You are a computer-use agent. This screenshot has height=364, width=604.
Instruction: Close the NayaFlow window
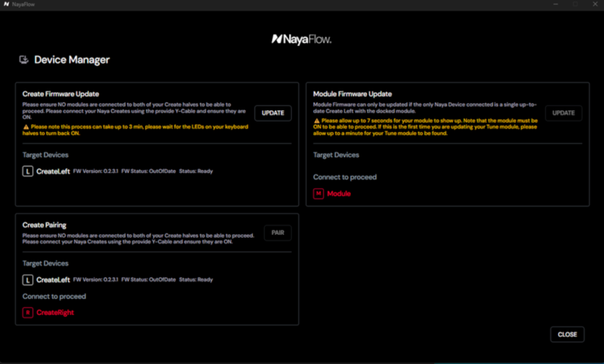tap(595, 5)
